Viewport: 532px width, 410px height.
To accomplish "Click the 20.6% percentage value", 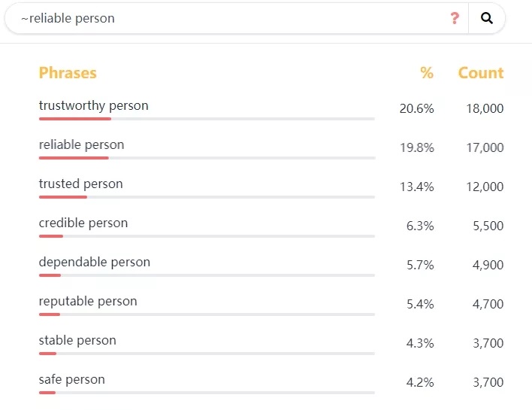I will coord(416,109).
